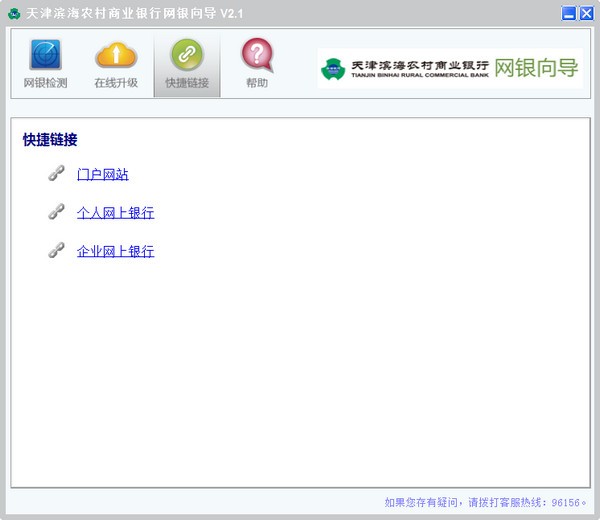Click the 网银向导 banner text
This screenshot has width=600, height=520.
pos(536,68)
